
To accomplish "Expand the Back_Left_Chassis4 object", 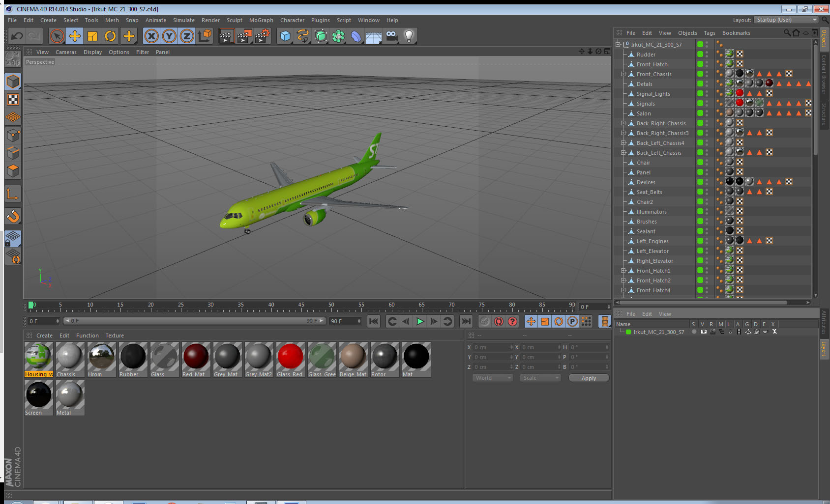I will [x=623, y=143].
